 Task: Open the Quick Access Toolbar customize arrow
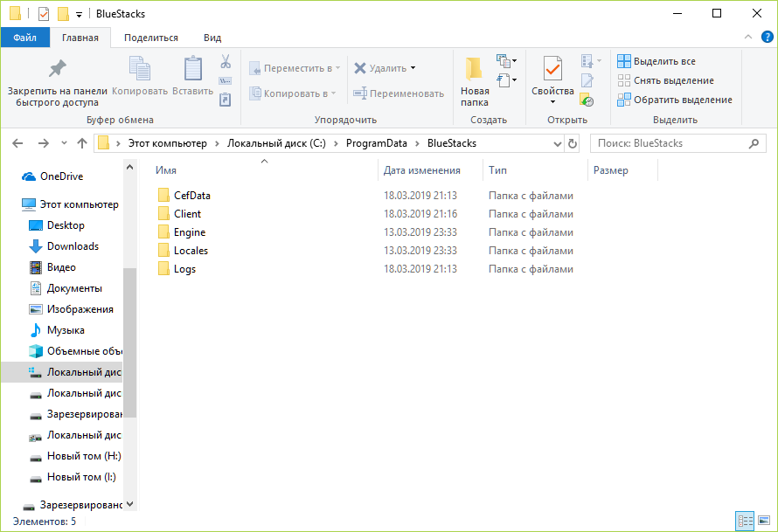point(79,14)
